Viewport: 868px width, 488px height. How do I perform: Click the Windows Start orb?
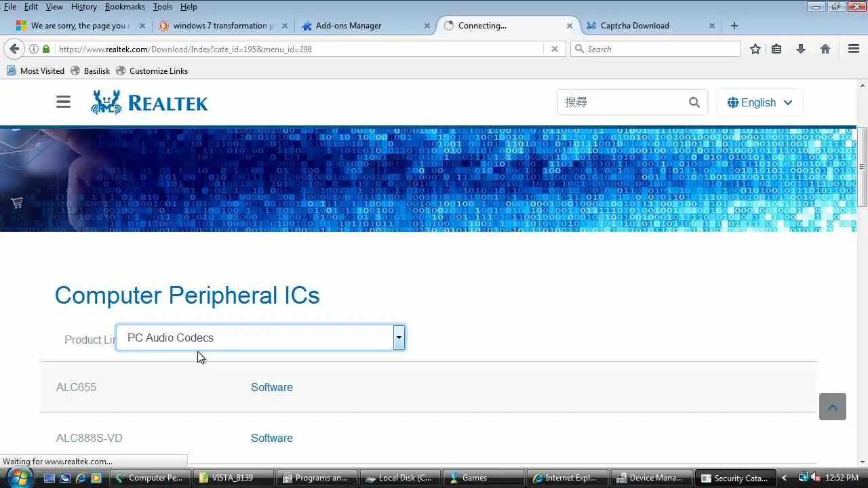point(20,476)
